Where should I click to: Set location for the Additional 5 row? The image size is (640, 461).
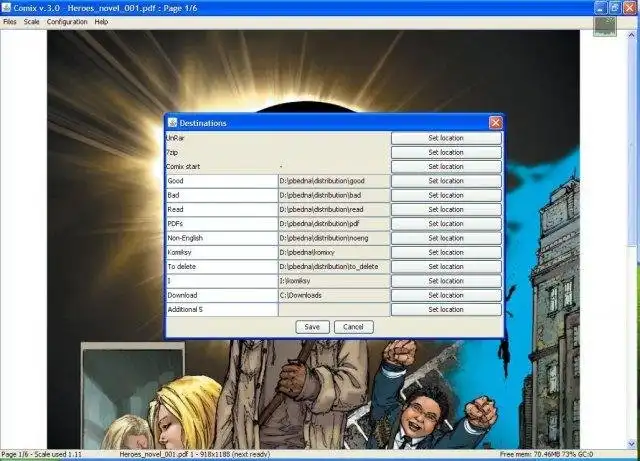coord(446,310)
